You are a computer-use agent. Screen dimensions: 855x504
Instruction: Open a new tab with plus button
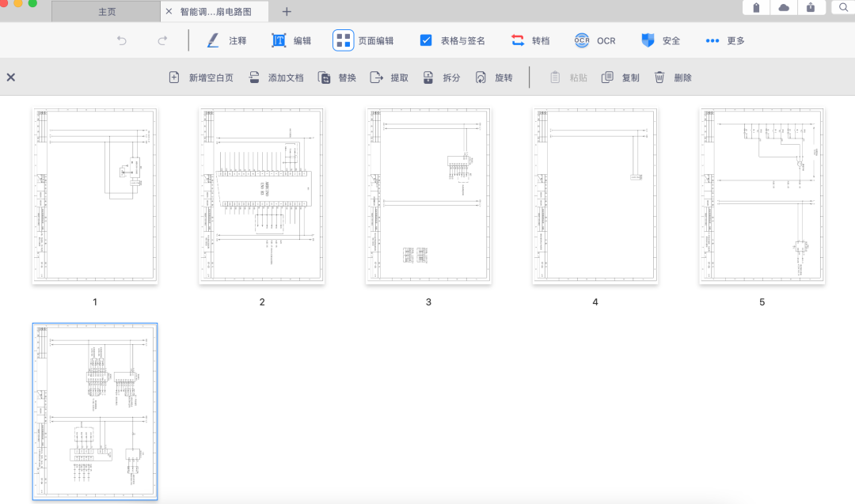point(287,11)
